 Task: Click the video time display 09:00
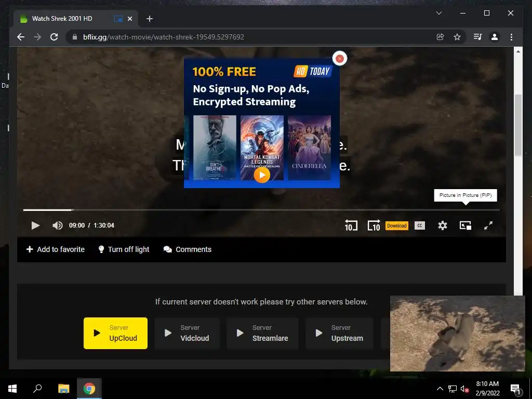tap(77, 225)
